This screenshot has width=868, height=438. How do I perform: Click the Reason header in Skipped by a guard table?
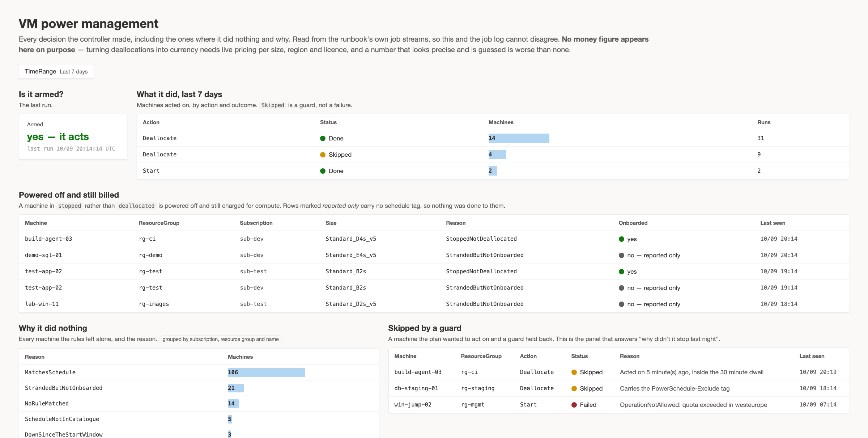(x=630, y=356)
